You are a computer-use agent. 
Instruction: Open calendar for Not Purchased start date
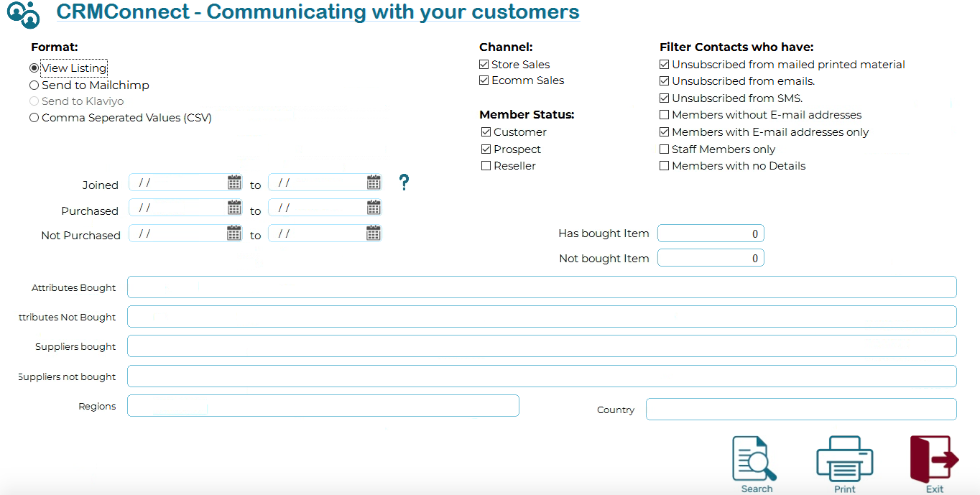pos(234,233)
